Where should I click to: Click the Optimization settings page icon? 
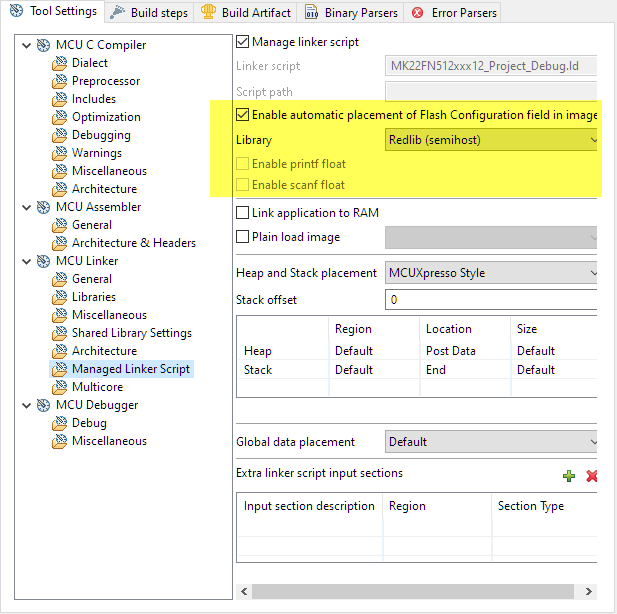coord(59,117)
